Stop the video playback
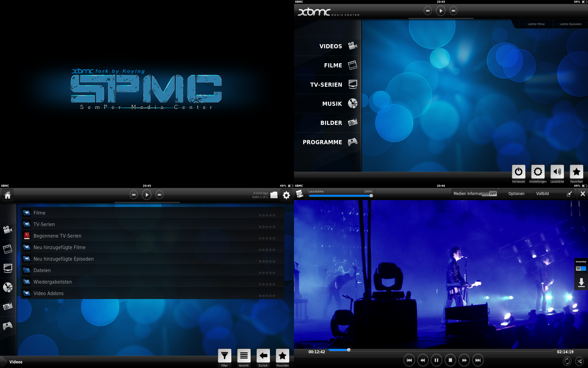 pyautogui.click(x=450, y=360)
